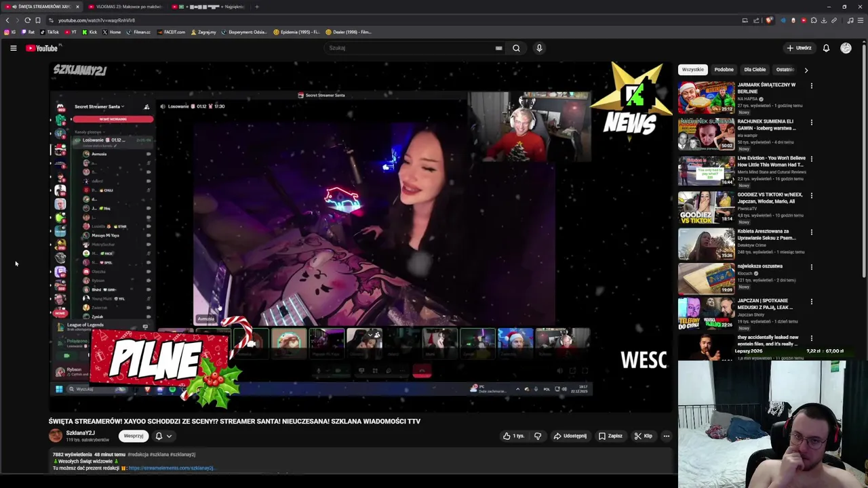Open the Filman.cc bookmark
Image resolution: width=868 pixels, height=488 pixels.
[138, 32]
